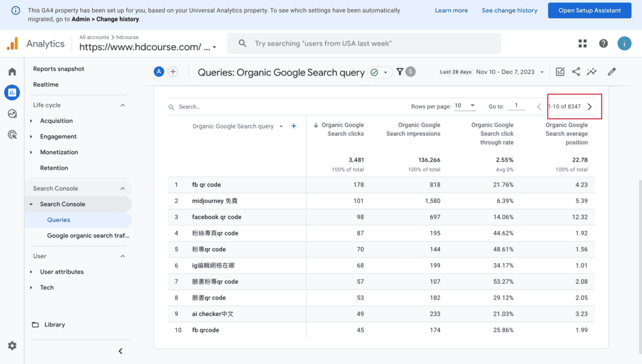This screenshot has width=642, height=364.
Task: Open Google organic search traffic report
Action: (88, 236)
